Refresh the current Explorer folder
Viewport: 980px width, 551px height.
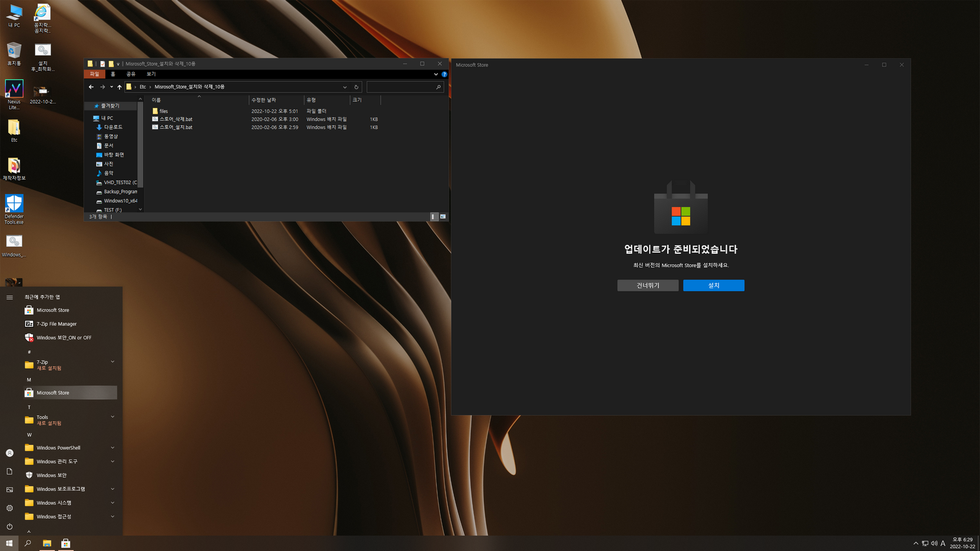pyautogui.click(x=356, y=87)
